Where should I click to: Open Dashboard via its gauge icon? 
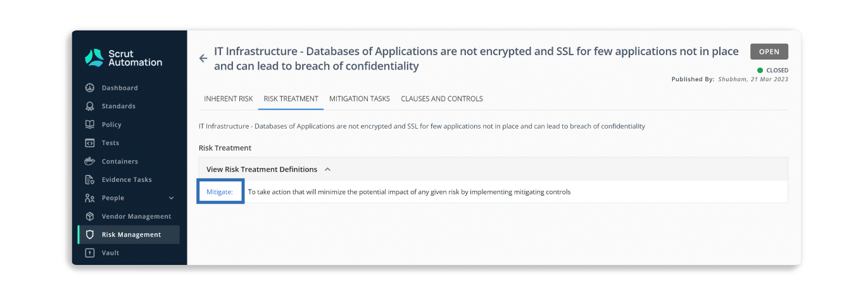[x=90, y=88]
